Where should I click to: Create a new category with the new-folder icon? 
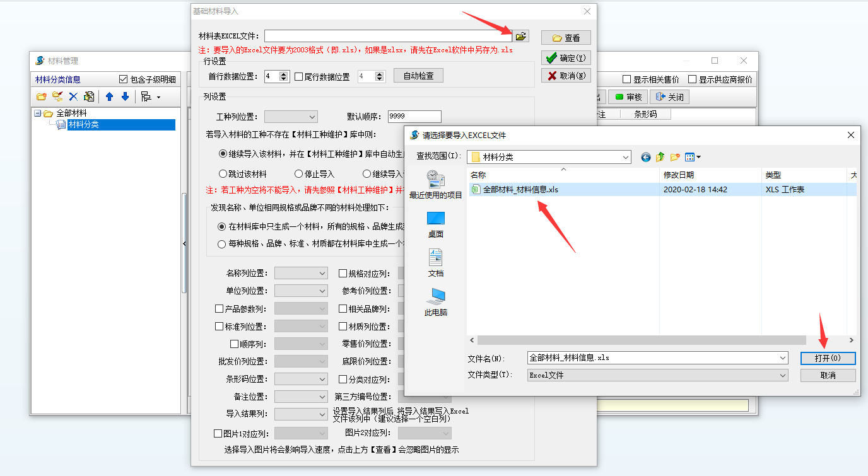tap(40, 96)
